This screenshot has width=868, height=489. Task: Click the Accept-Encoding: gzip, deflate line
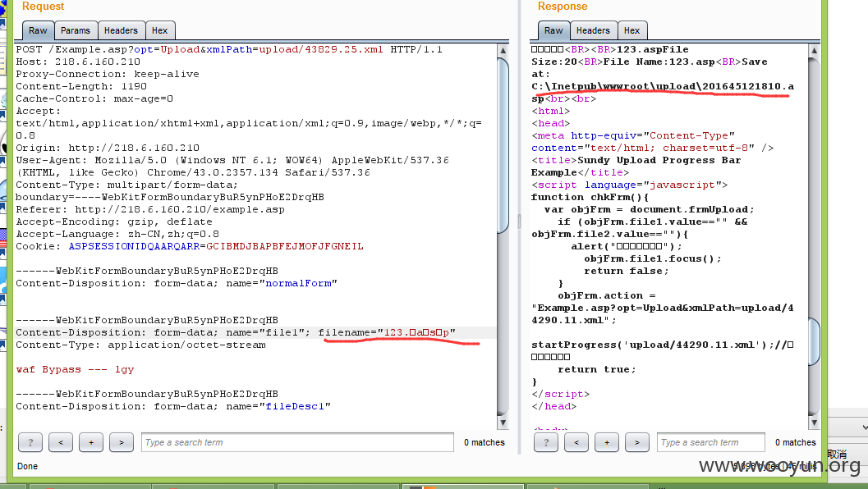pyautogui.click(x=114, y=222)
